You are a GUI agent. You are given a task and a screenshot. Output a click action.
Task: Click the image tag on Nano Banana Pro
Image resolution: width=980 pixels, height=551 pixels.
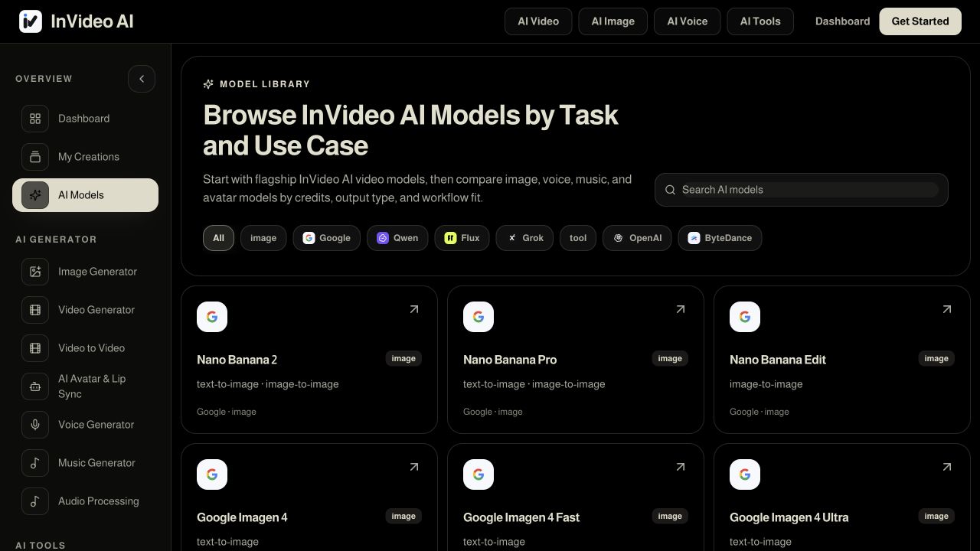click(670, 358)
